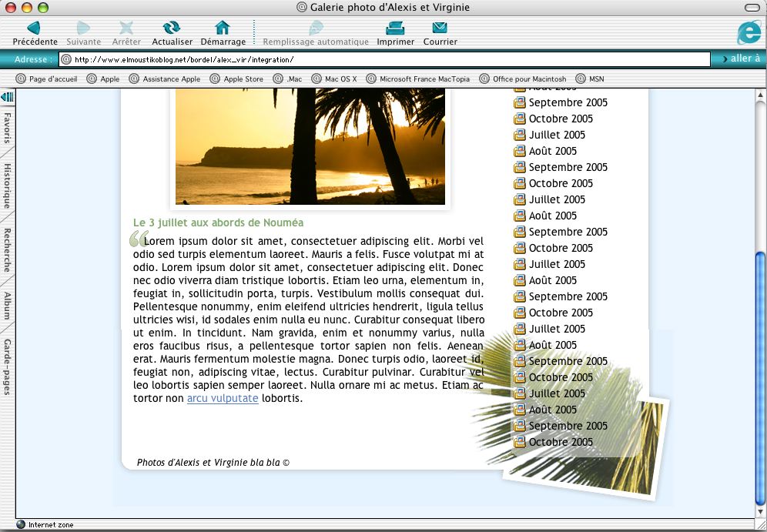Zoom the window with the green button
767x532 pixels.
(x=43, y=8)
